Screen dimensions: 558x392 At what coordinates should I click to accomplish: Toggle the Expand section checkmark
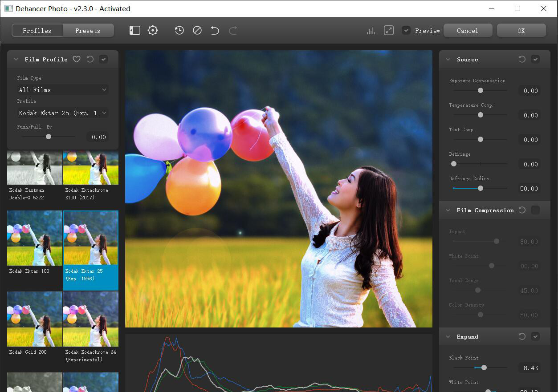pos(535,336)
